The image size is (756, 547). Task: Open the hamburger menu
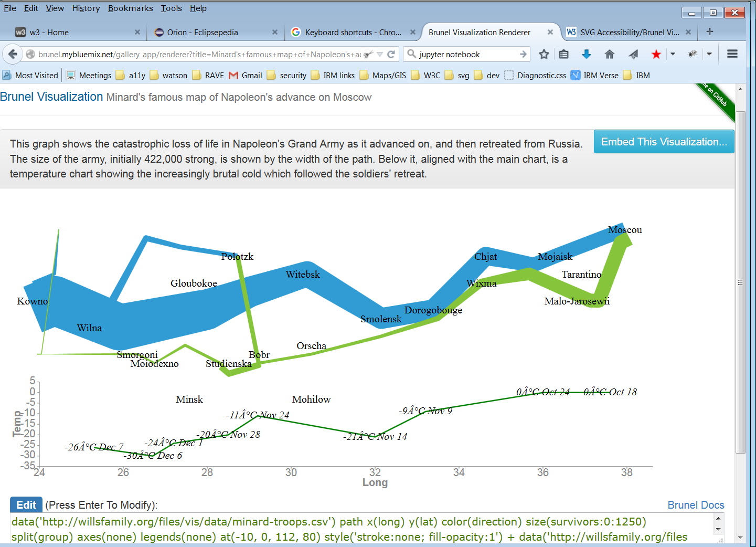pyautogui.click(x=732, y=54)
